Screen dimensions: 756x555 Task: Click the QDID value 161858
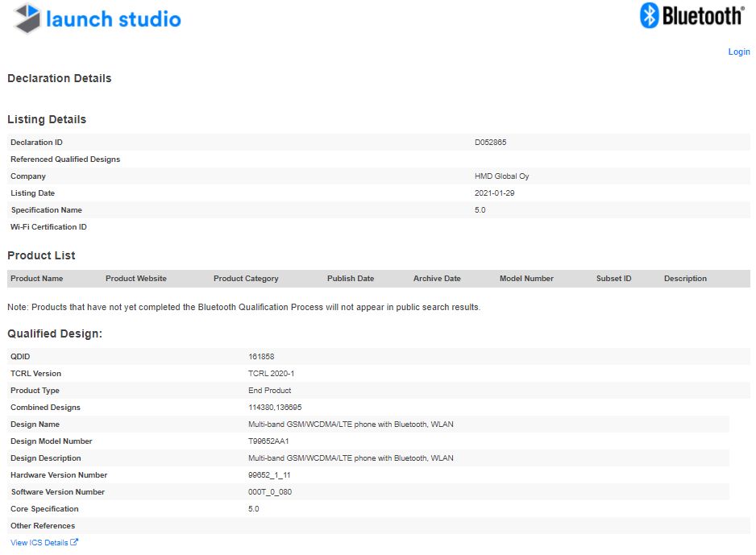click(261, 356)
